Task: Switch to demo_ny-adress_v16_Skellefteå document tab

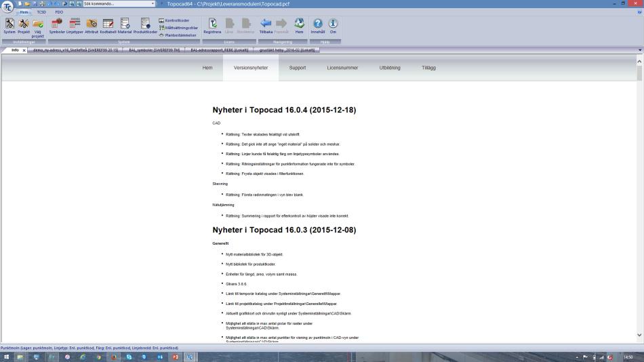Action: click(x=75, y=50)
